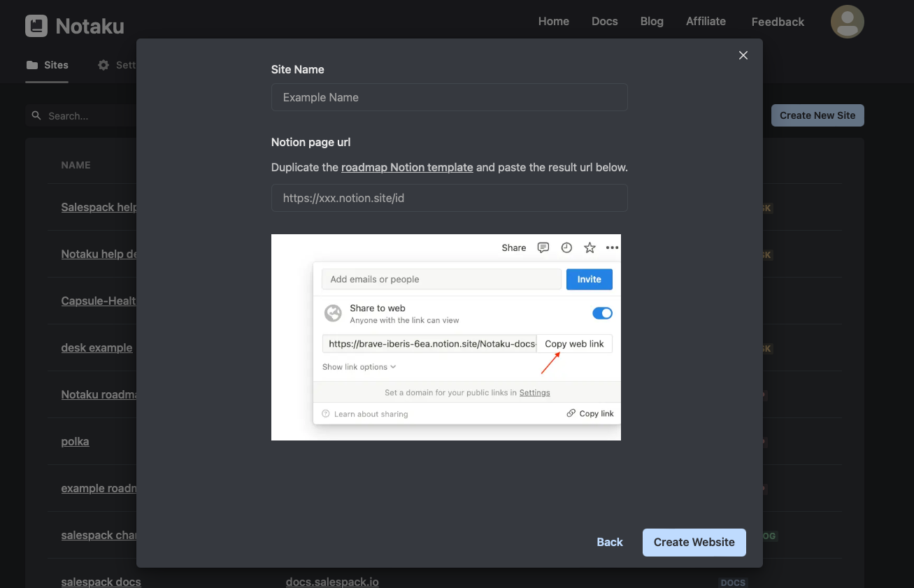The width and height of the screenshot is (914, 588).
Task: Open the salespack changelog site link
Action: click(99, 536)
